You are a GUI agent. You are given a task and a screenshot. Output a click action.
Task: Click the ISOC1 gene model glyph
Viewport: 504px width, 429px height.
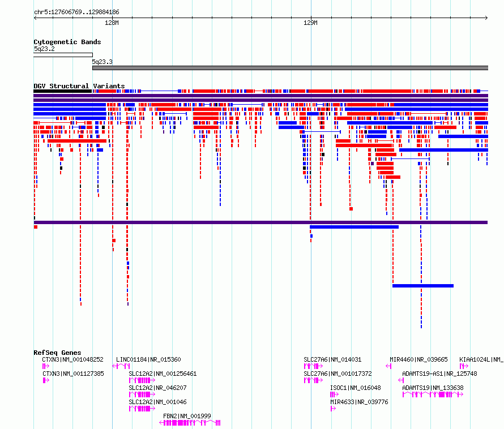point(334,394)
